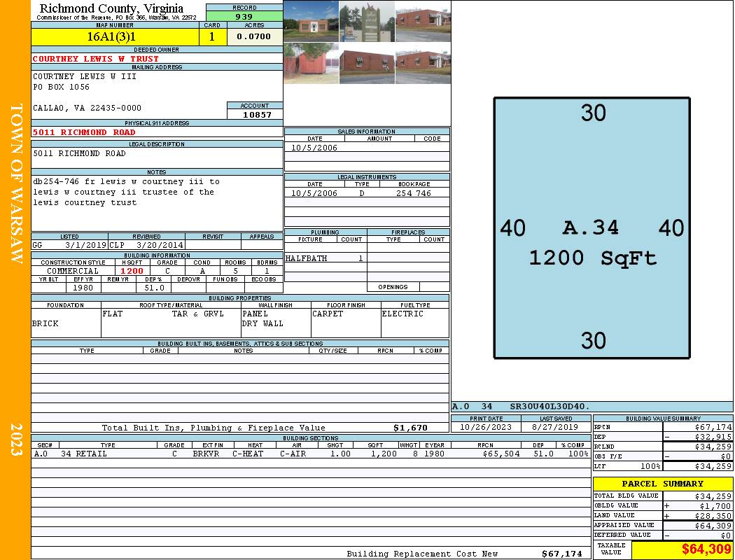The width and height of the screenshot is (735, 560).
Task: Click foundation value BRICK
Action: coord(45,324)
